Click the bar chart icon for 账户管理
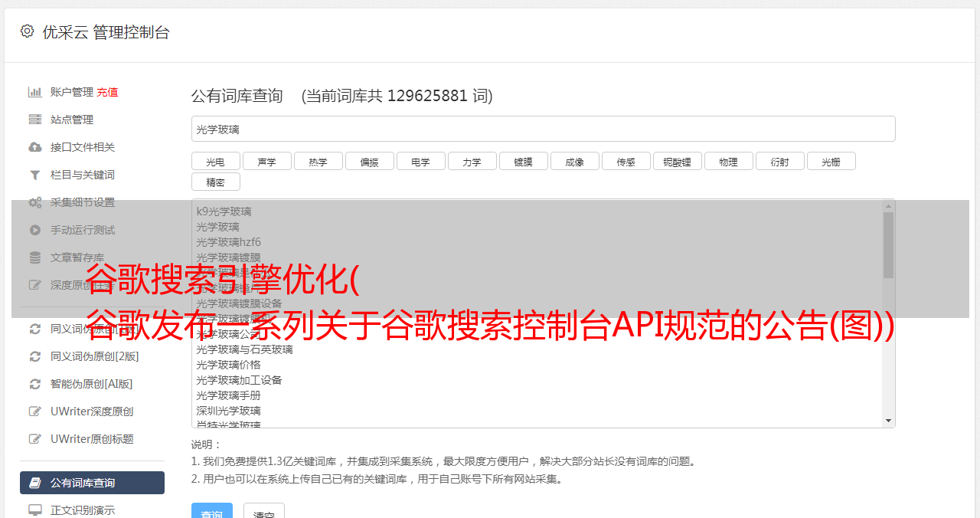Image resolution: width=980 pixels, height=518 pixels. click(x=35, y=92)
